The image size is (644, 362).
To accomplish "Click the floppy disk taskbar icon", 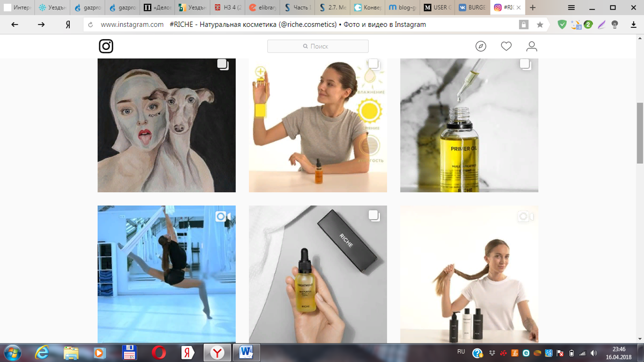I will [x=129, y=353].
